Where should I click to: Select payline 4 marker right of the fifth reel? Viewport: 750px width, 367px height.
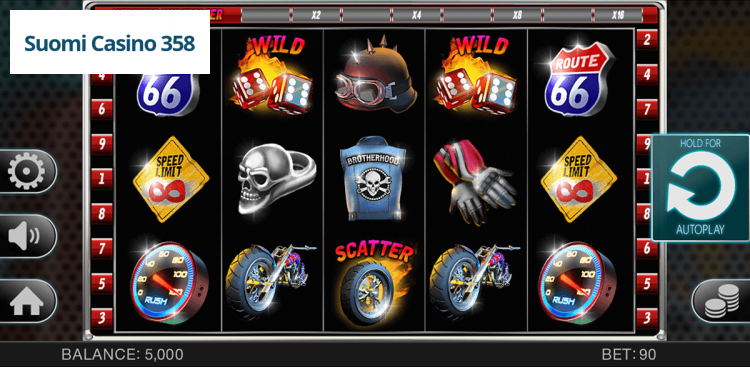point(647,74)
